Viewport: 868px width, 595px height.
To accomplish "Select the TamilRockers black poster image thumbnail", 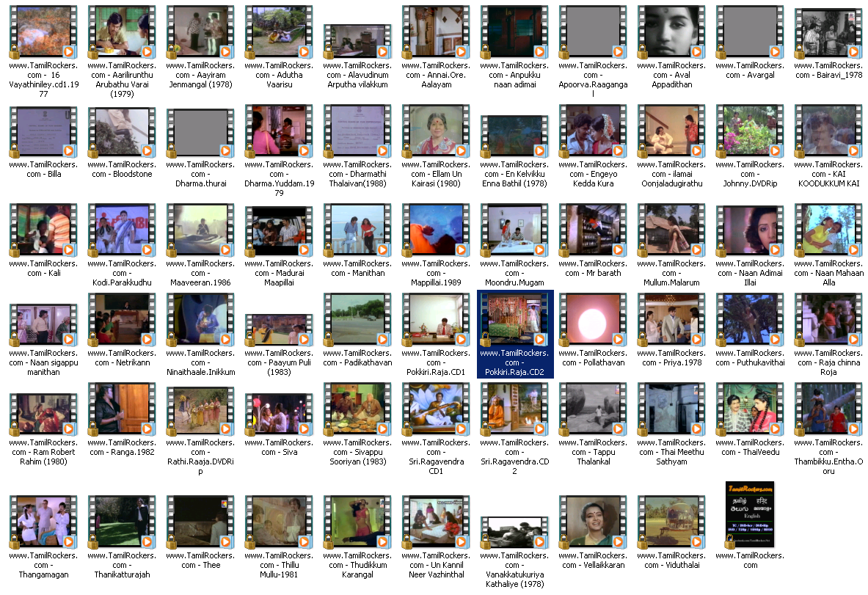I will click(x=750, y=515).
